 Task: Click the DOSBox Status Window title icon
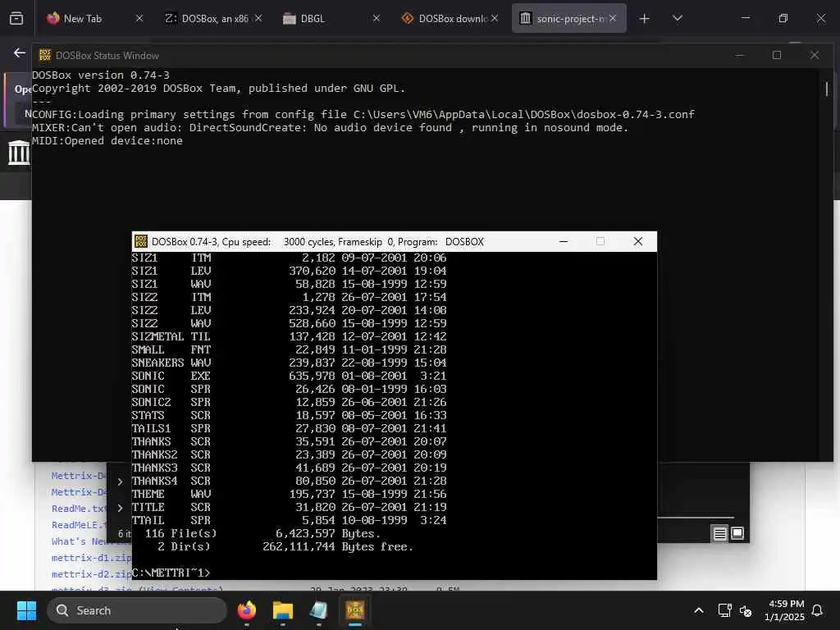[45, 55]
